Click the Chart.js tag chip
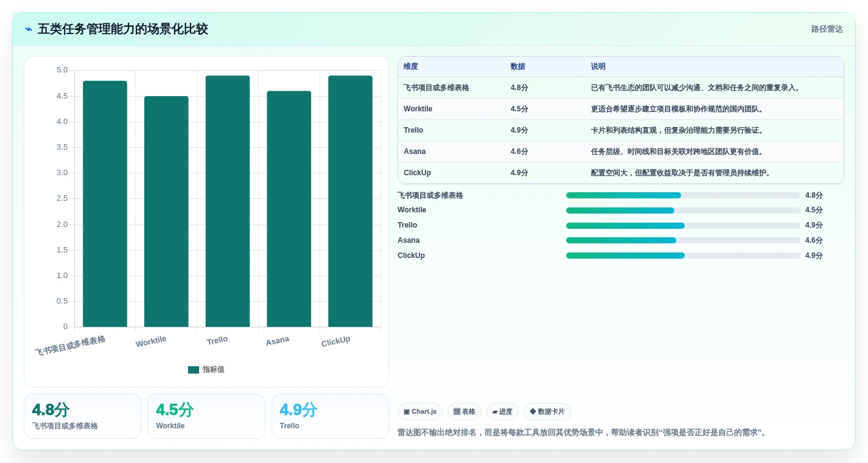Screen dimensions: 868x463 420,412
